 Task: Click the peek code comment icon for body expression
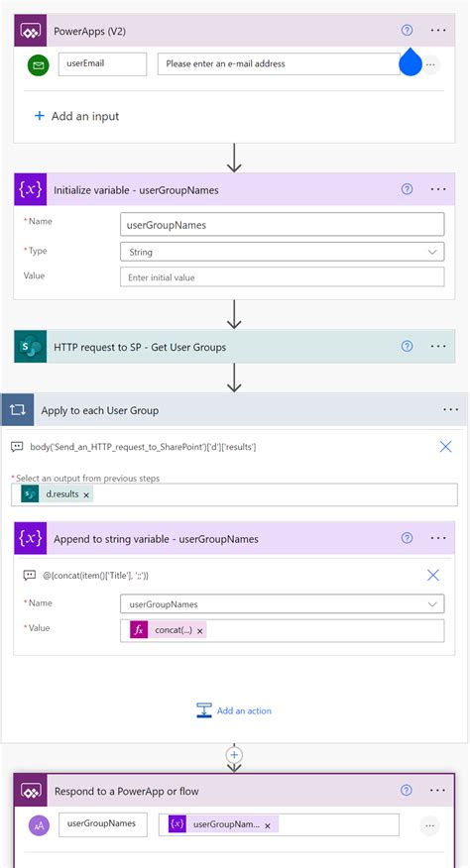(x=17, y=447)
